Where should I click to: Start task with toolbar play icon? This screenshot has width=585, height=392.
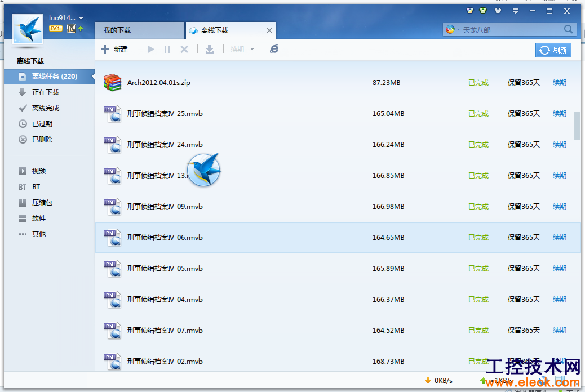point(150,49)
